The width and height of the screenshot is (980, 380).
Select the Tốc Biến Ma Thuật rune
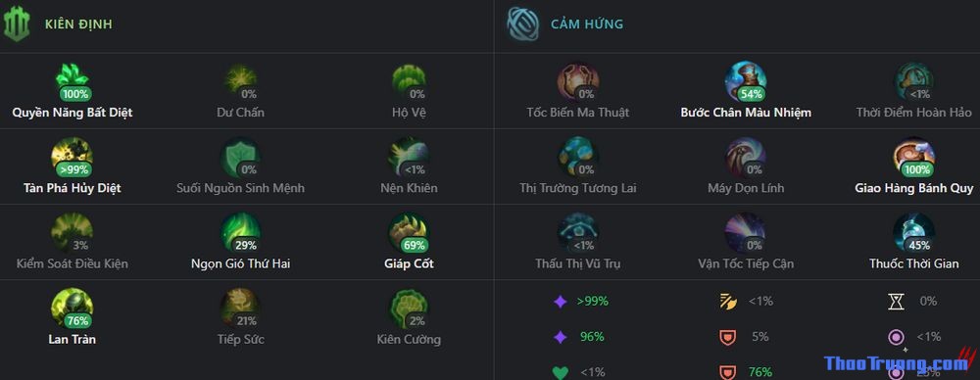tap(578, 80)
